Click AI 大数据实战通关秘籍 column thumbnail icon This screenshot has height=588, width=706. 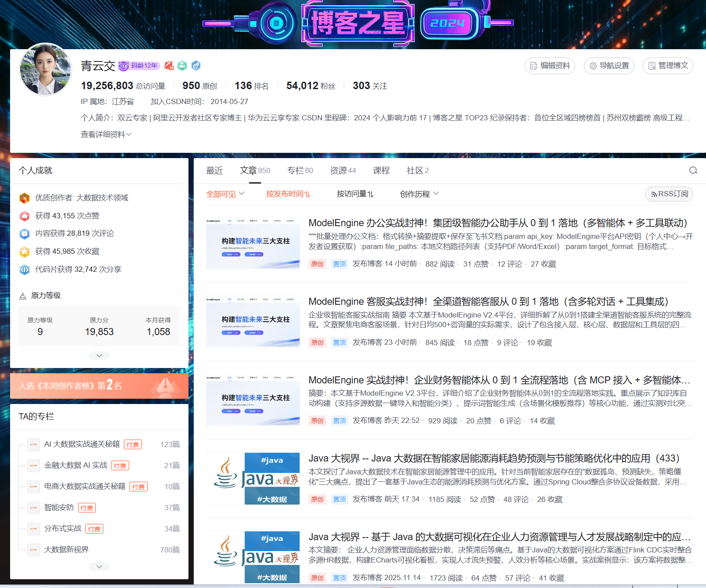(34, 444)
